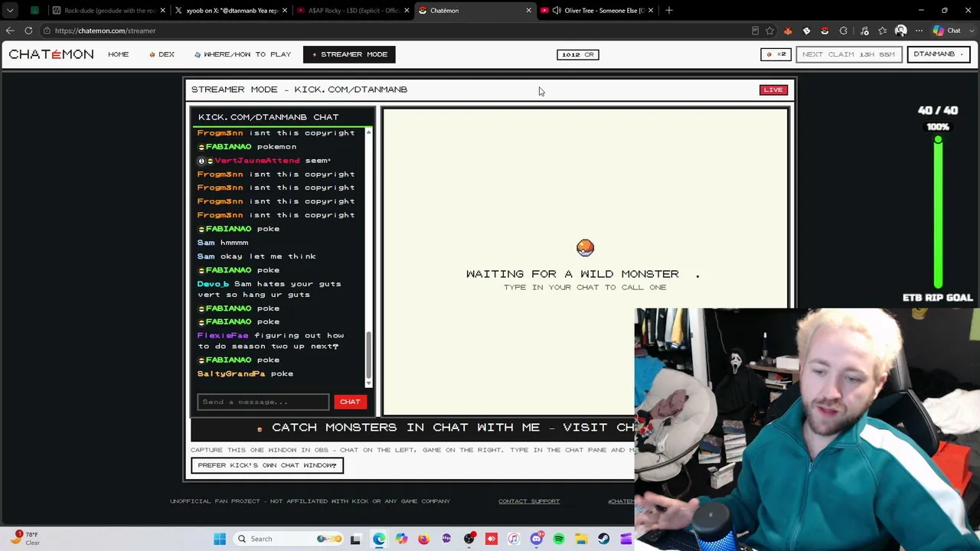Switch to the A$AP Rocky L$D tab
980x551 pixels.
point(353,11)
